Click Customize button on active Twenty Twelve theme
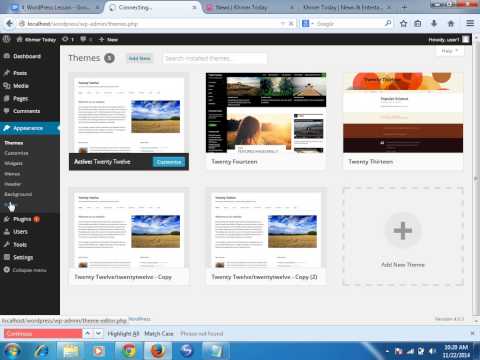The height and width of the screenshot is (360, 480). [169, 162]
